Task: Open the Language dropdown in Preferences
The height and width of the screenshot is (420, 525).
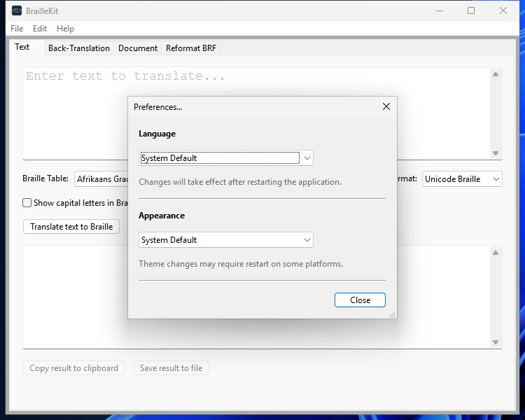Action: point(226,158)
